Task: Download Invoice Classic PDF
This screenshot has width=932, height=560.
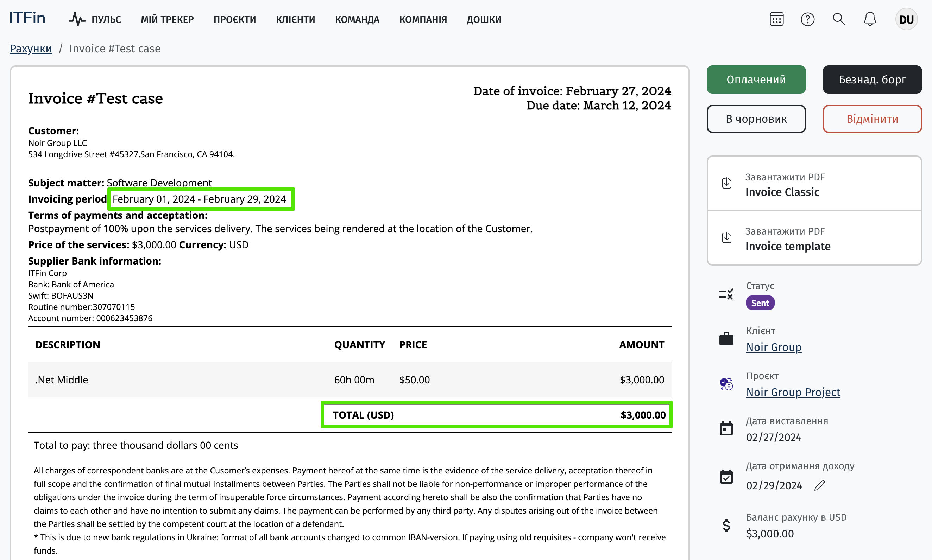Action: pos(814,184)
